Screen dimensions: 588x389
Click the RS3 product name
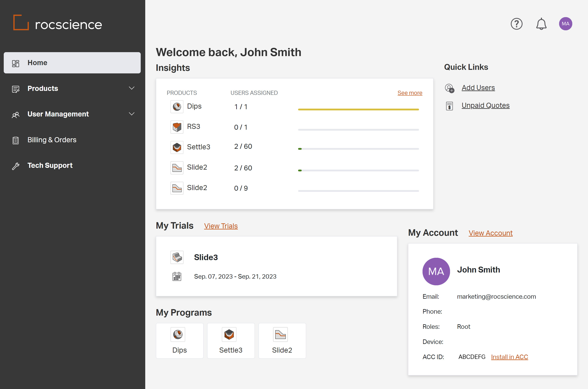coord(193,127)
